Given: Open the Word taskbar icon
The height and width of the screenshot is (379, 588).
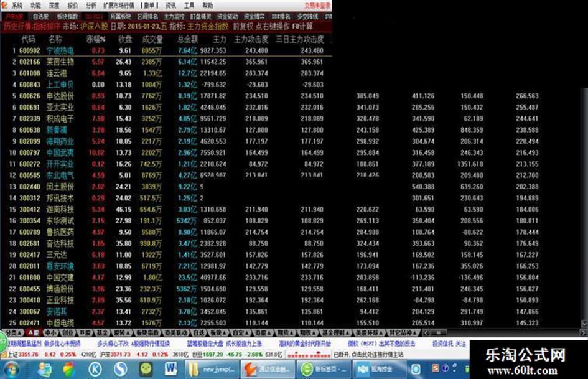Looking at the screenshot, I should pos(171,370).
